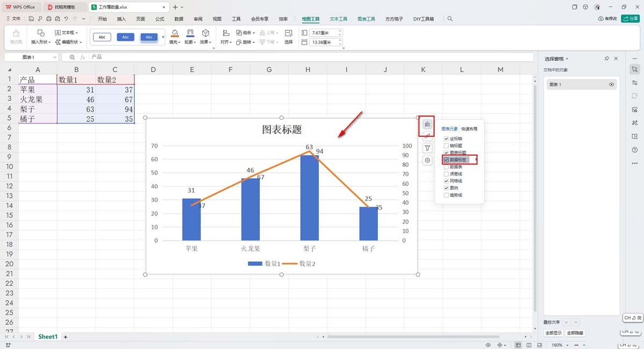
Task: Open the 开始 (Home) tab
Action: coord(103,19)
